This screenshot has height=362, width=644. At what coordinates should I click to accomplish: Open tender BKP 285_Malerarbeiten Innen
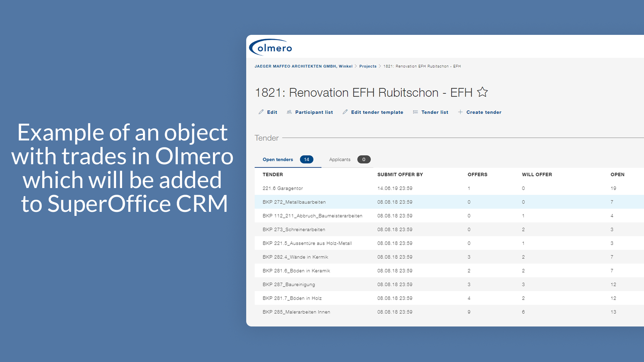coord(297,312)
